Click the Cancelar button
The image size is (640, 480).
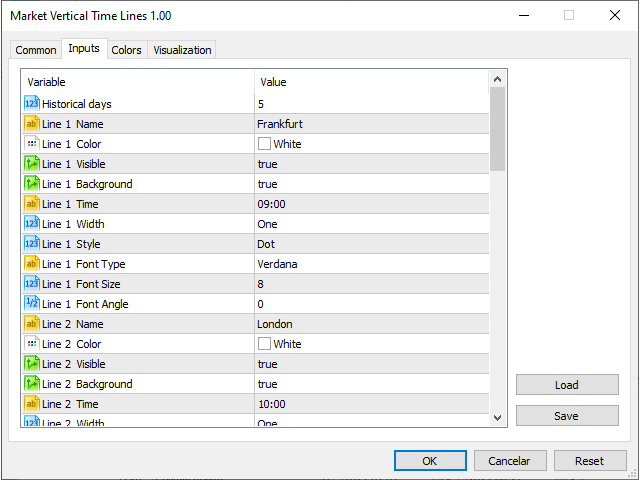click(509, 460)
